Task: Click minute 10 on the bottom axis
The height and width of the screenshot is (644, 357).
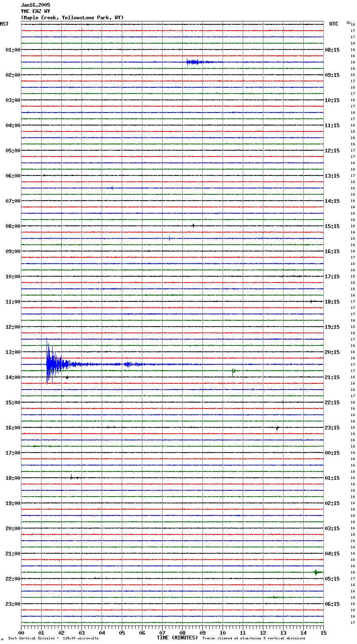Action: [x=223, y=633]
